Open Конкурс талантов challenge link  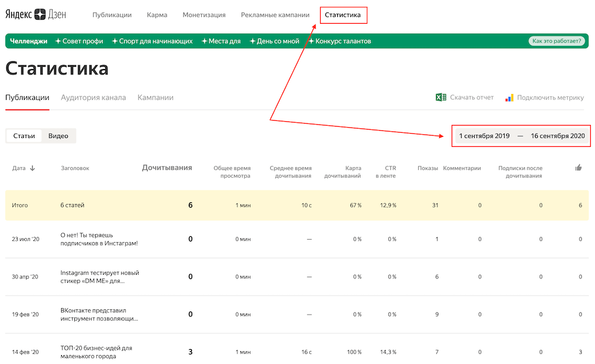click(343, 41)
